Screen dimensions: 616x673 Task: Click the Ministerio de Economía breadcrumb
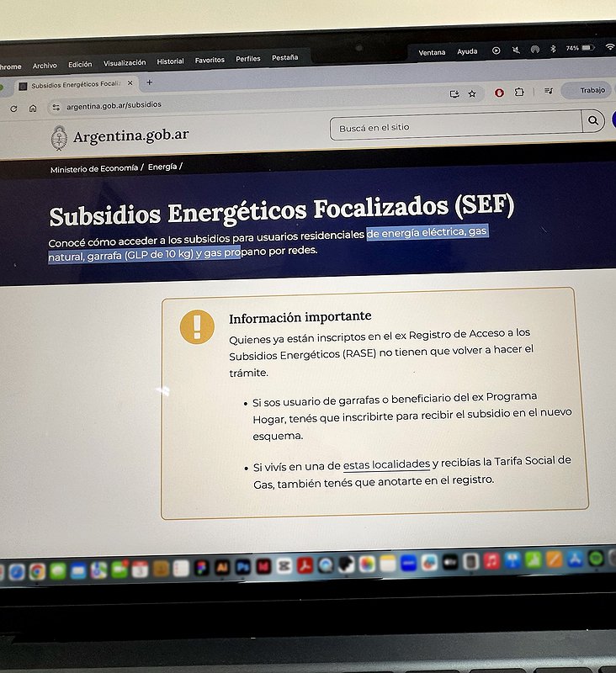click(x=93, y=168)
